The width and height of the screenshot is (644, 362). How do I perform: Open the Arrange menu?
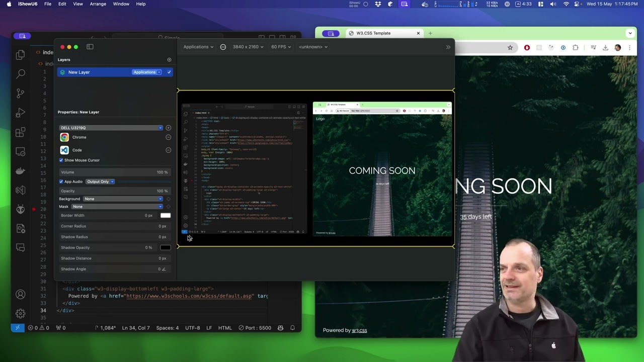(x=98, y=4)
